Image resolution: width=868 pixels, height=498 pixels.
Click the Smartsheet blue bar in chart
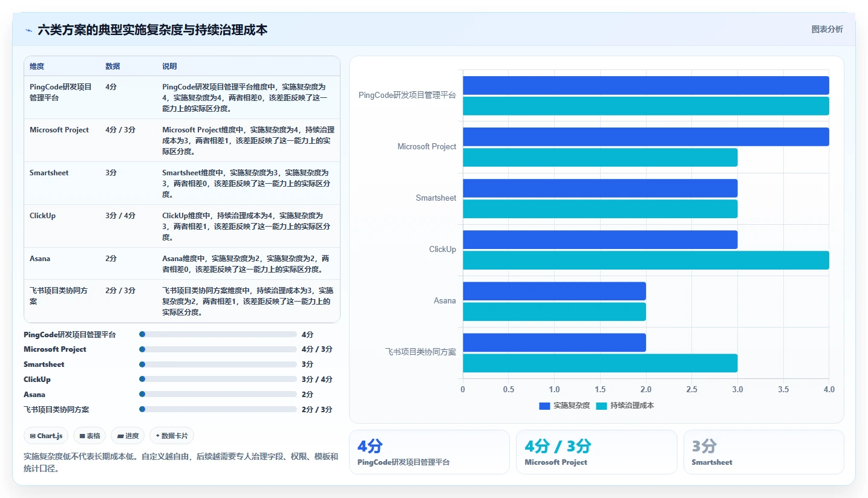(x=600, y=188)
